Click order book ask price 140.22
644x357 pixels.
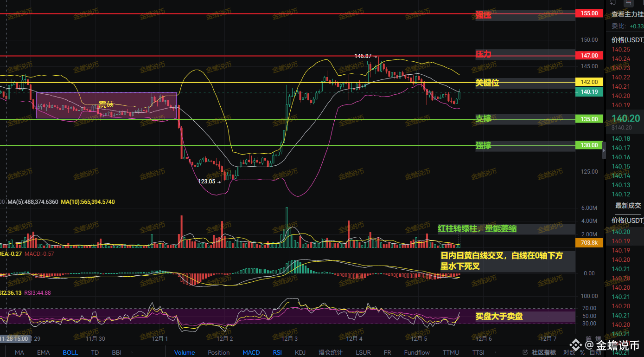(x=621, y=77)
